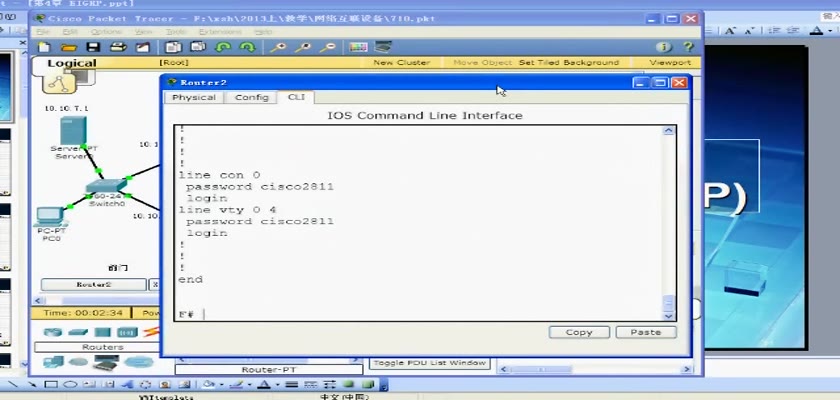Click [Root] in the Logical bar
The width and height of the screenshot is (840, 400).
pos(174,63)
